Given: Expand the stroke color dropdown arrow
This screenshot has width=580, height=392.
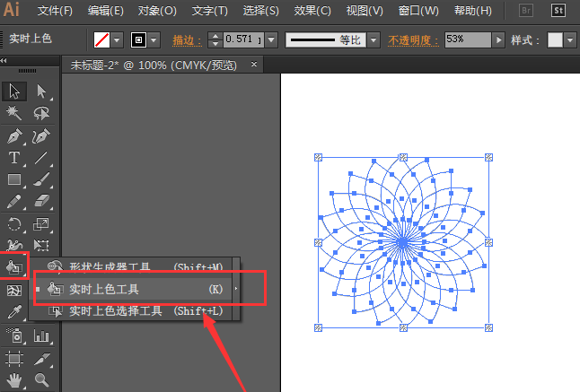Looking at the screenshot, I should coord(154,40).
